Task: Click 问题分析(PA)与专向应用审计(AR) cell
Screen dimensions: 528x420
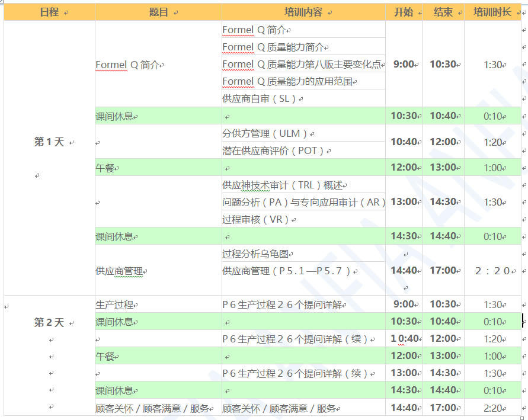Action: pyautogui.click(x=304, y=202)
